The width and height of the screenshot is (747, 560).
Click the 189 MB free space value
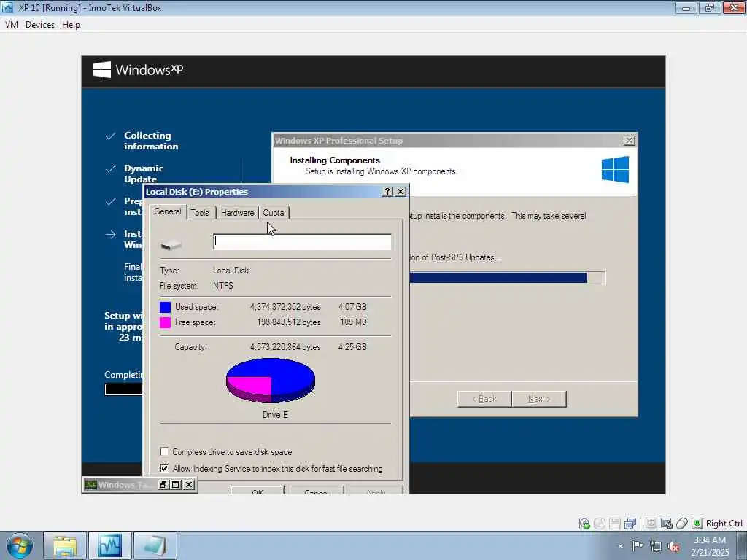click(x=354, y=322)
